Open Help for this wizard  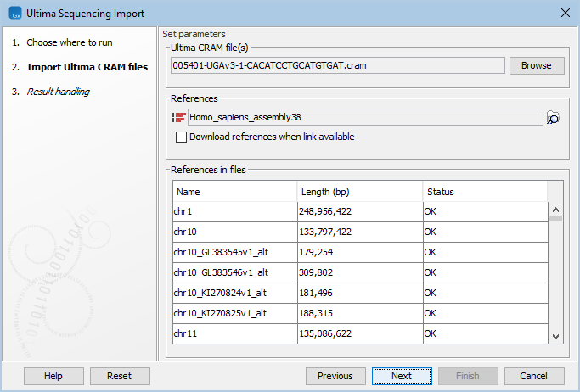pos(53,376)
